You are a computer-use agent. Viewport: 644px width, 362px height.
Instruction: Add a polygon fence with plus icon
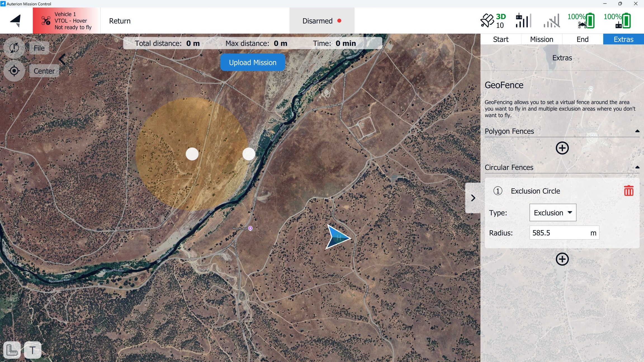562,148
